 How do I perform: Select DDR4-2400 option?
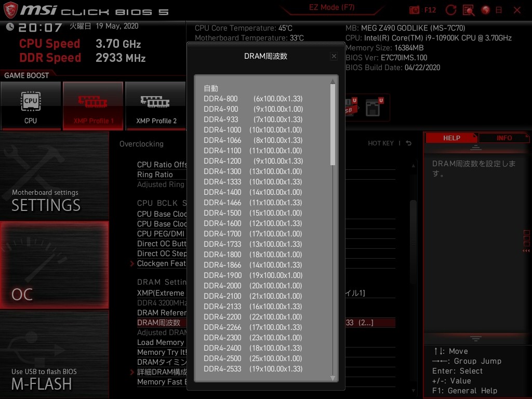253,348
